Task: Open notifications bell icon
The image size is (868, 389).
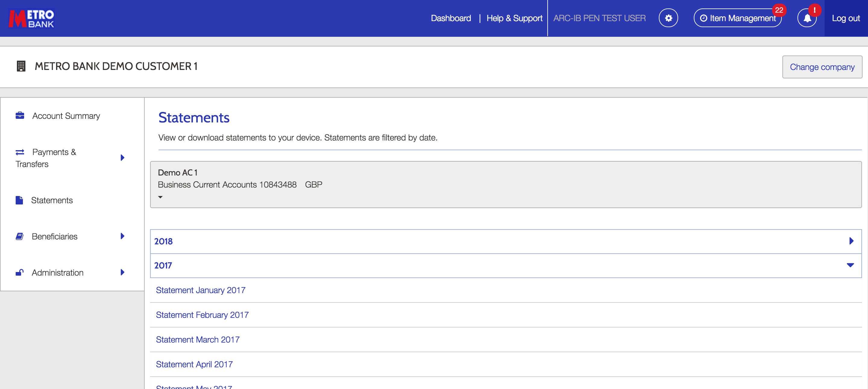Action: (807, 18)
